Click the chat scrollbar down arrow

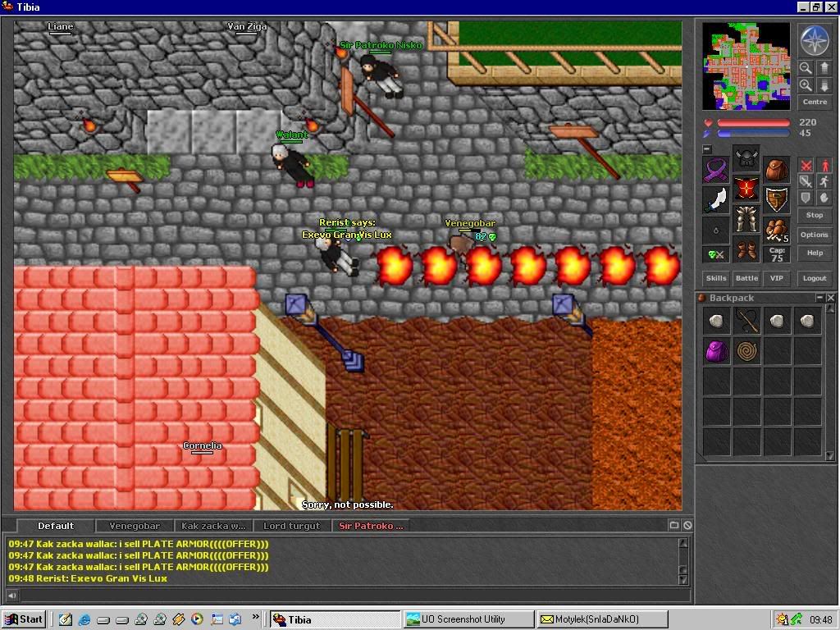pyautogui.click(x=683, y=579)
